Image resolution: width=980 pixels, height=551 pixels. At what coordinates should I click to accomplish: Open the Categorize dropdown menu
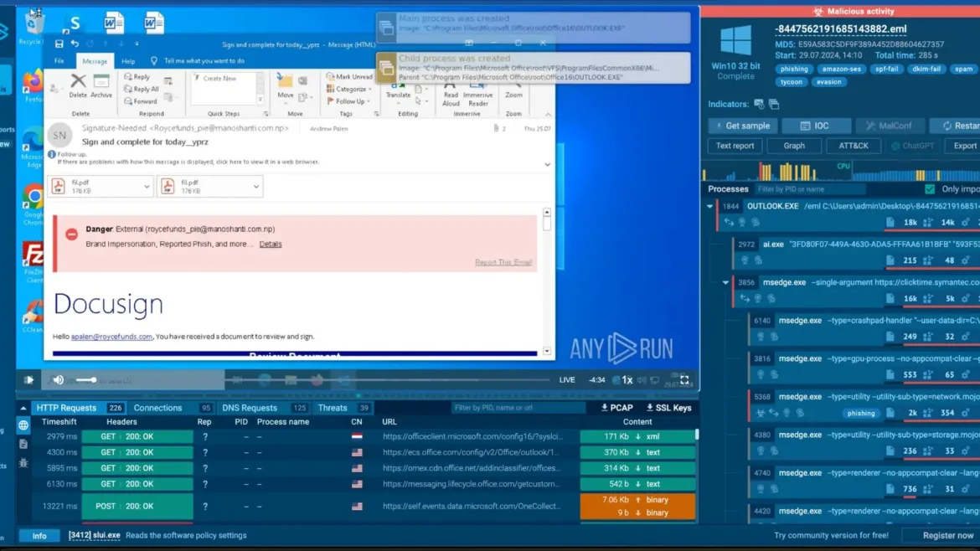[348, 89]
